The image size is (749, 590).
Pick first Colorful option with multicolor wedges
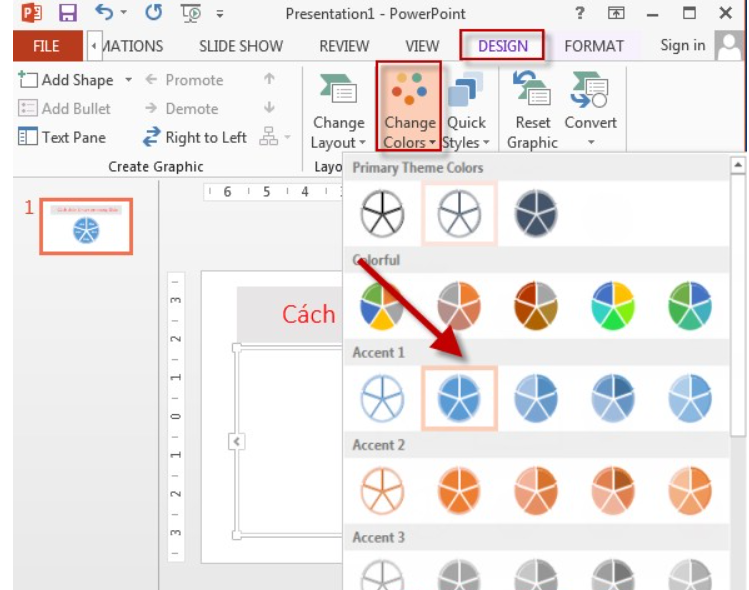[382, 306]
